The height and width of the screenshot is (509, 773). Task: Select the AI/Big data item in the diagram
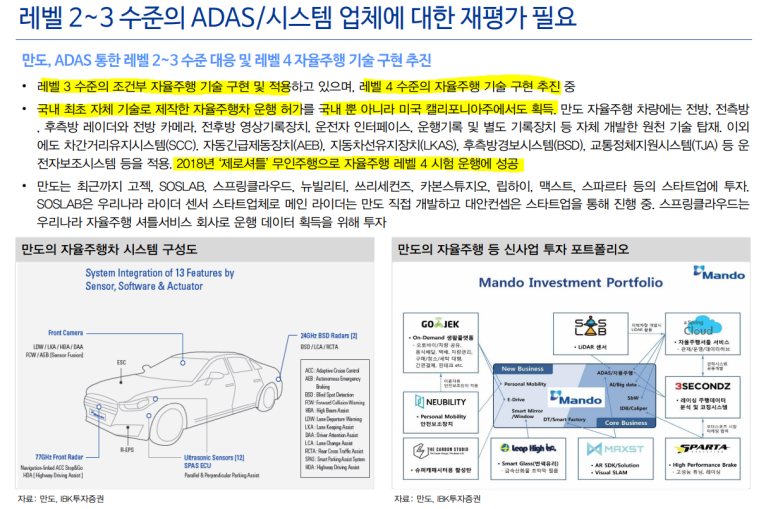pos(623,384)
